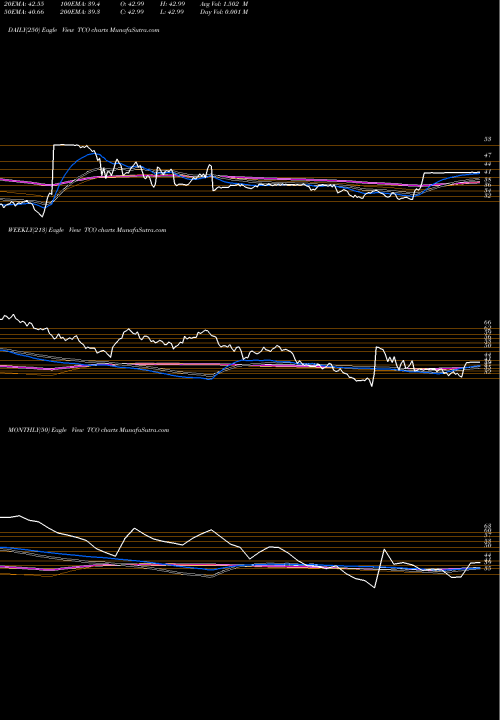
Task: Click the 68 price label on monthly chart
Action: point(488,526)
